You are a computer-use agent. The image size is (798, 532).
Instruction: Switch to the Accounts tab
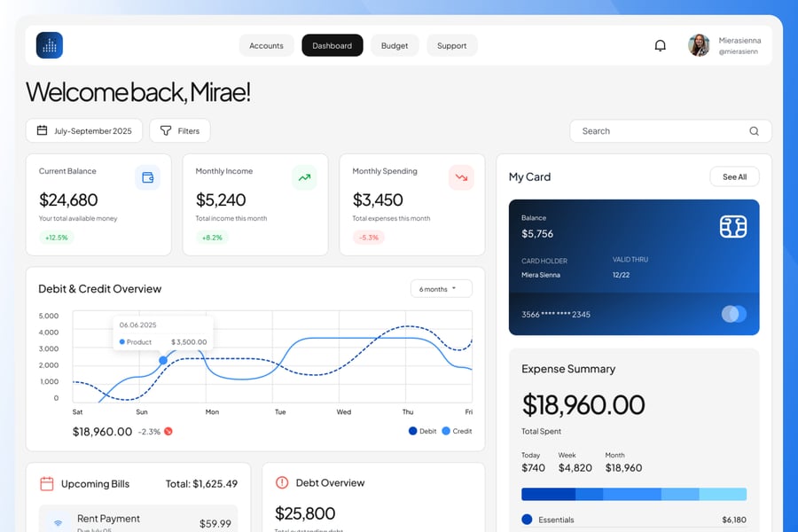pos(266,45)
